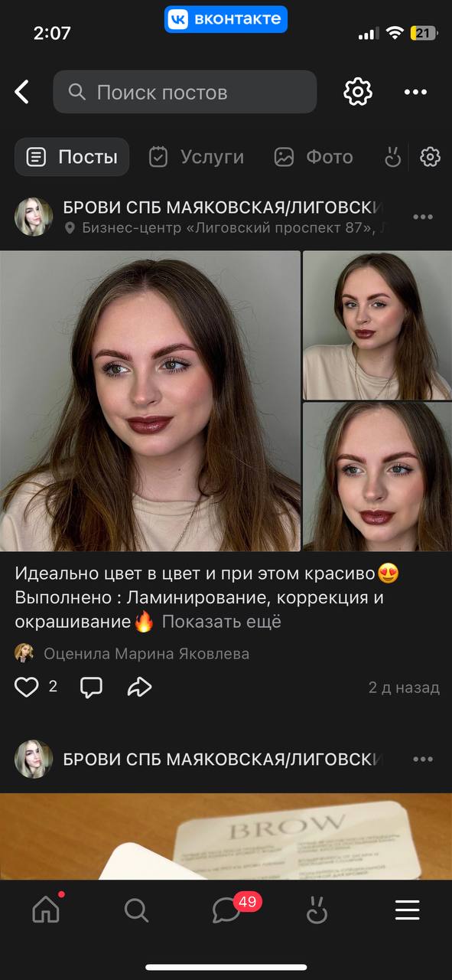
Task: Open the hamburger menu in bottom bar
Action: pyautogui.click(x=407, y=910)
